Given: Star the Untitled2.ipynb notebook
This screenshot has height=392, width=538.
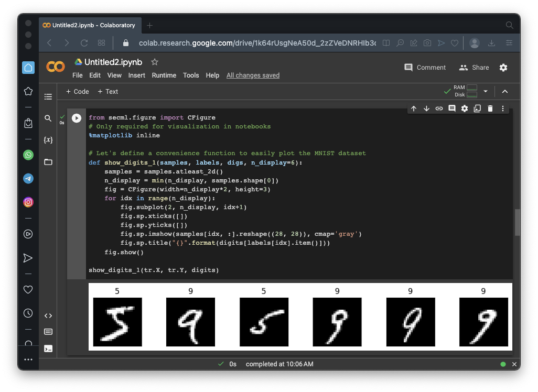Looking at the screenshot, I should point(155,62).
